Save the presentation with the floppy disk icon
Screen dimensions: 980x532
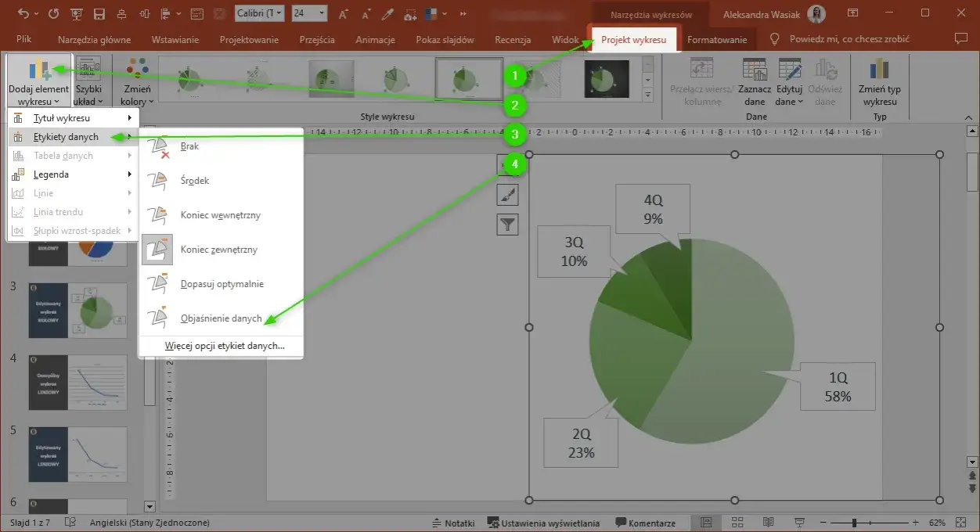tap(99, 14)
